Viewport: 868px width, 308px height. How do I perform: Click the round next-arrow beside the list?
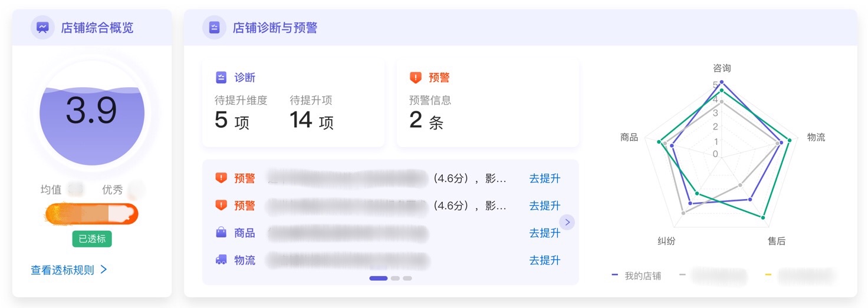pyautogui.click(x=567, y=222)
